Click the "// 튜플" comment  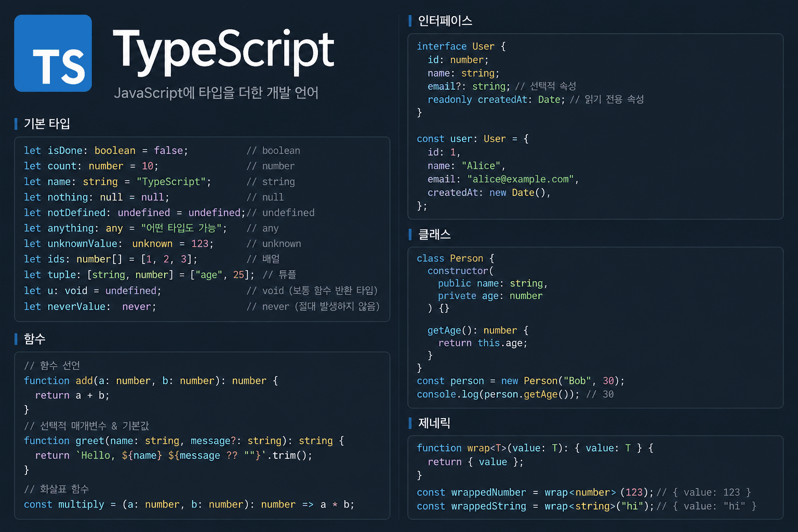click(280, 274)
